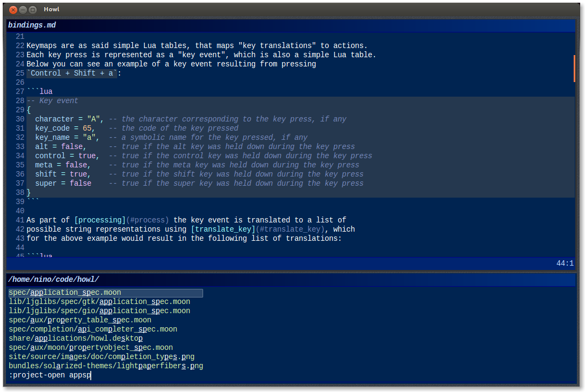
Task: Click the opening brace on line 29
Action: [29, 110]
